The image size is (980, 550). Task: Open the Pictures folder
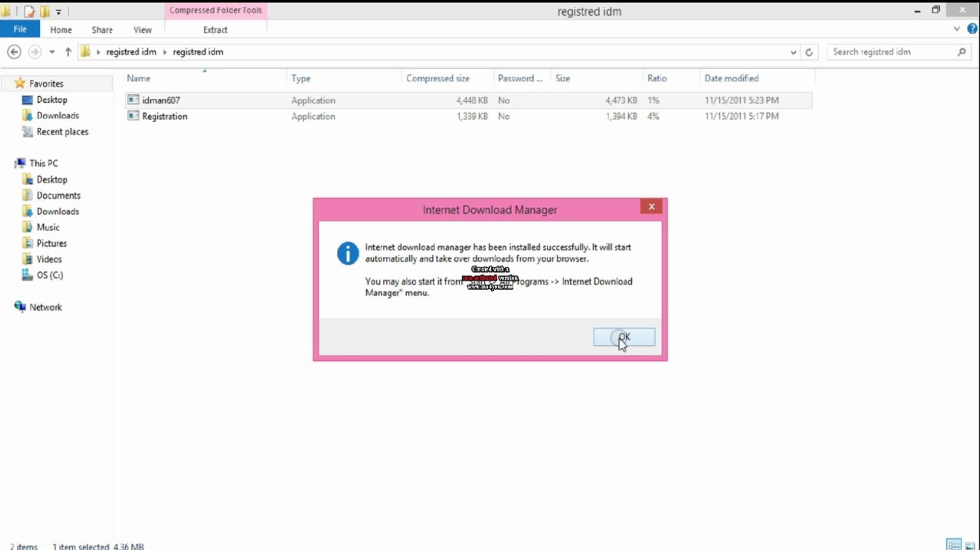click(x=51, y=243)
